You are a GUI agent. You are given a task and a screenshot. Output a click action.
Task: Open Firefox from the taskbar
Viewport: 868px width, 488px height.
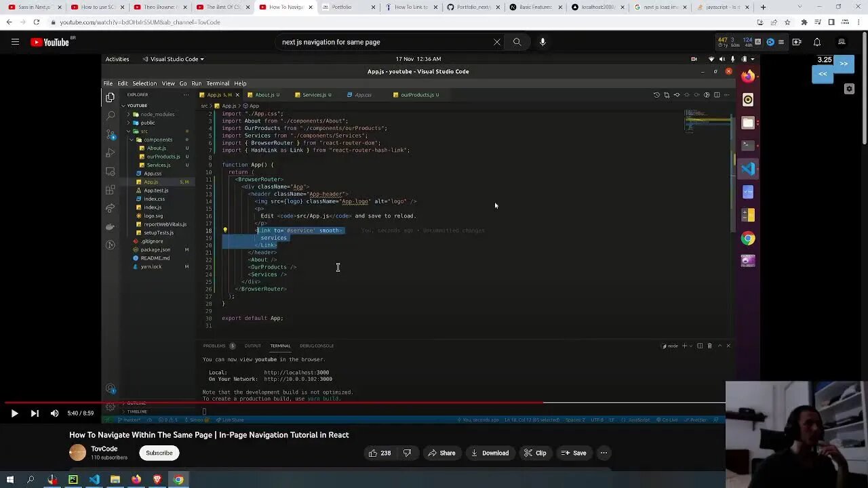[136, 480]
